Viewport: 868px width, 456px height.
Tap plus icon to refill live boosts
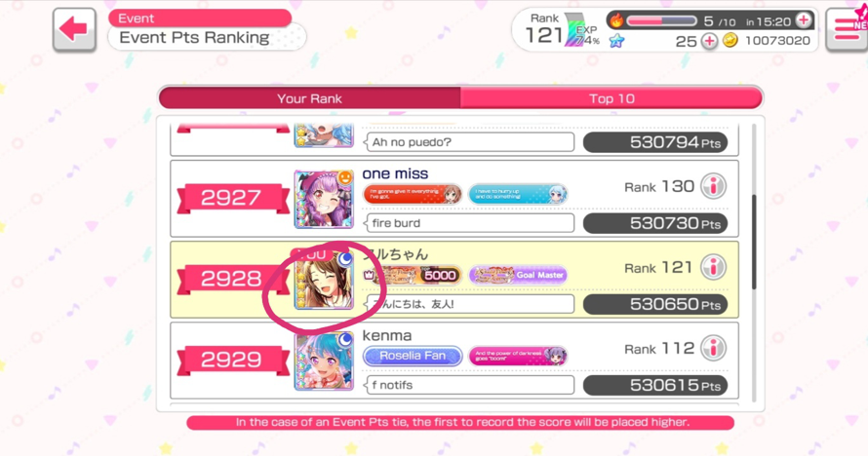coord(804,20)
